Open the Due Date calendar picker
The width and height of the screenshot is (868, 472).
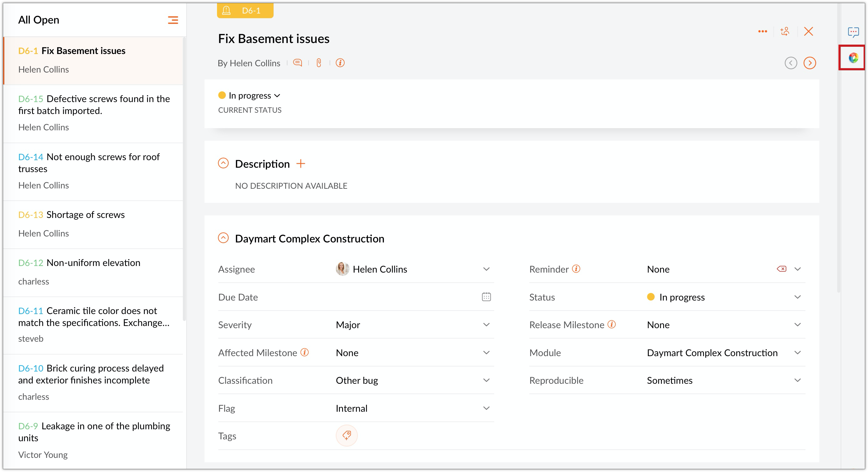[486, 297]
